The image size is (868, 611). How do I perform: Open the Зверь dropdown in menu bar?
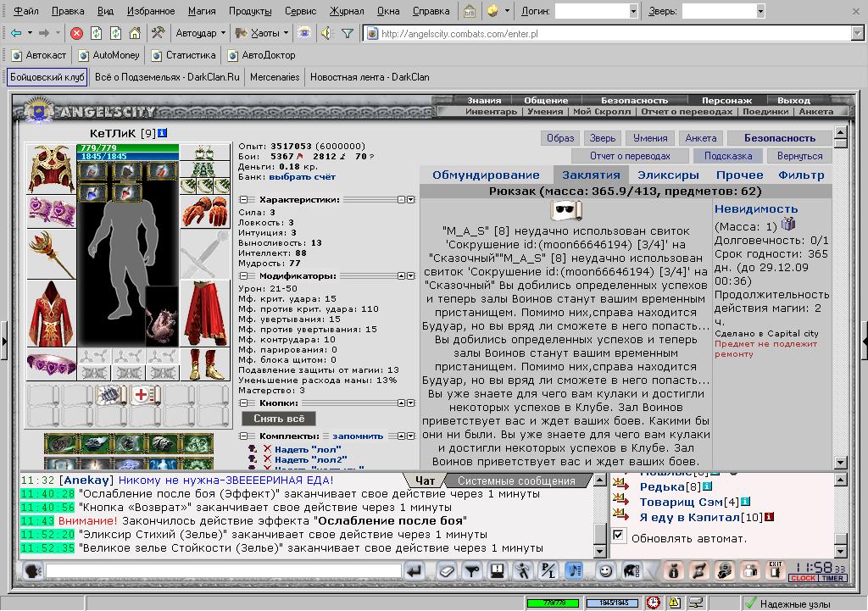pyautogui.click(x=760, y=11)
